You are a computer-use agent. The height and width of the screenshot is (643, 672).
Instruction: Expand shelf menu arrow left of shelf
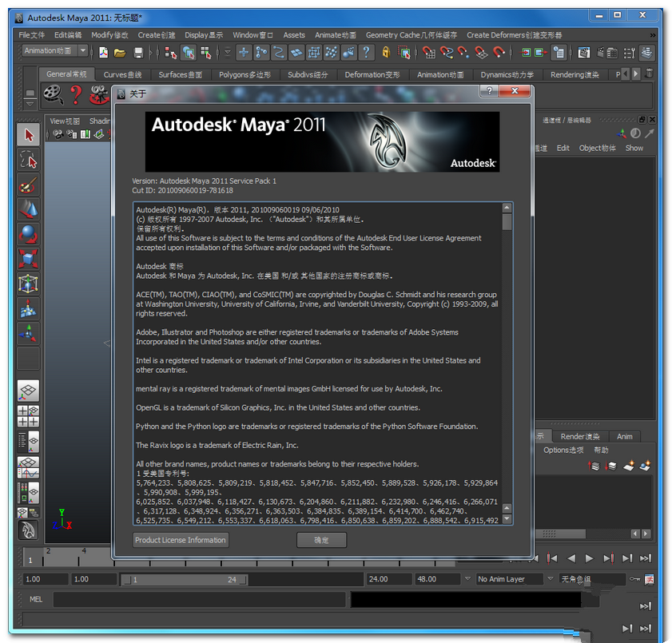click(30, 103)
